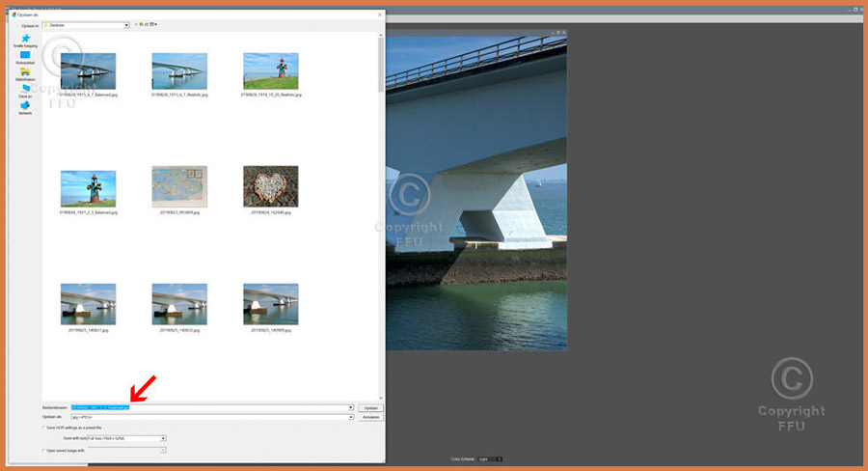Select the 6_7_Balanced.jpg bridge thumbnail
Image resolution: width=868 pixels, height=471 pixels.
(x=88, y=70)
